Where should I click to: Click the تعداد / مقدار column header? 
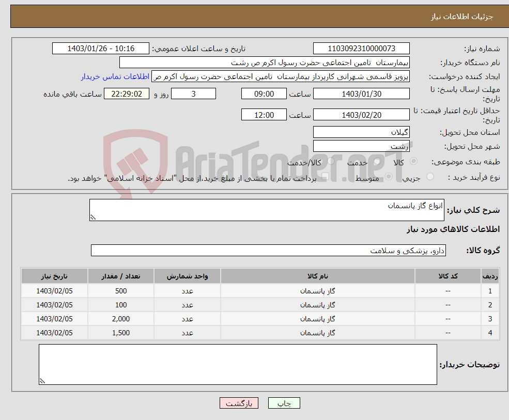tap(121, 276)
